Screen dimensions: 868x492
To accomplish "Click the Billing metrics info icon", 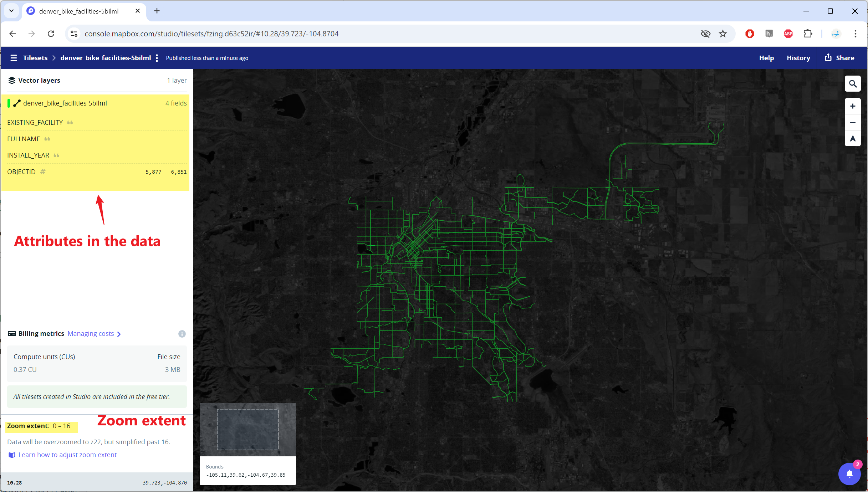I will 182,334.
